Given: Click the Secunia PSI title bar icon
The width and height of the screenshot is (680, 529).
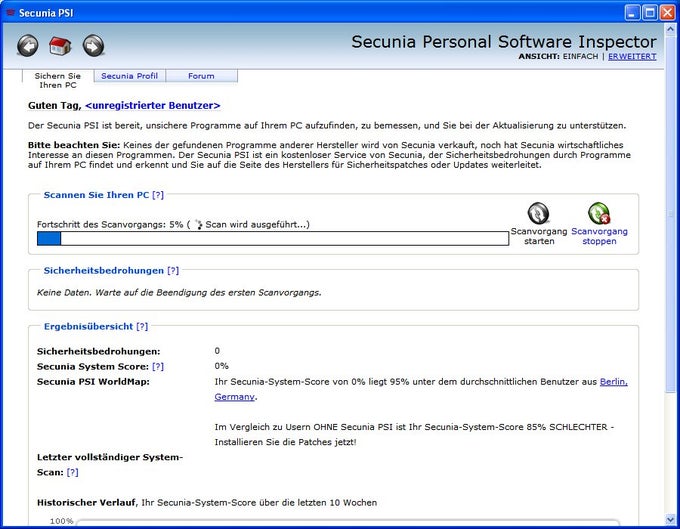Looking at the screenshot, I should click(x=10, y=13).
